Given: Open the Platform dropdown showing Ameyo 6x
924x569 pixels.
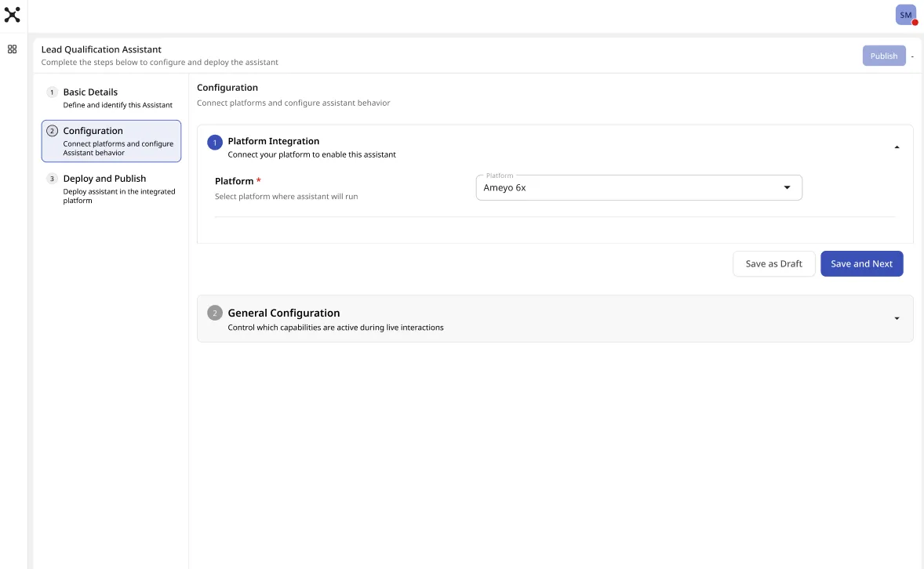Looking at the screenshot, I should (638, 188).
